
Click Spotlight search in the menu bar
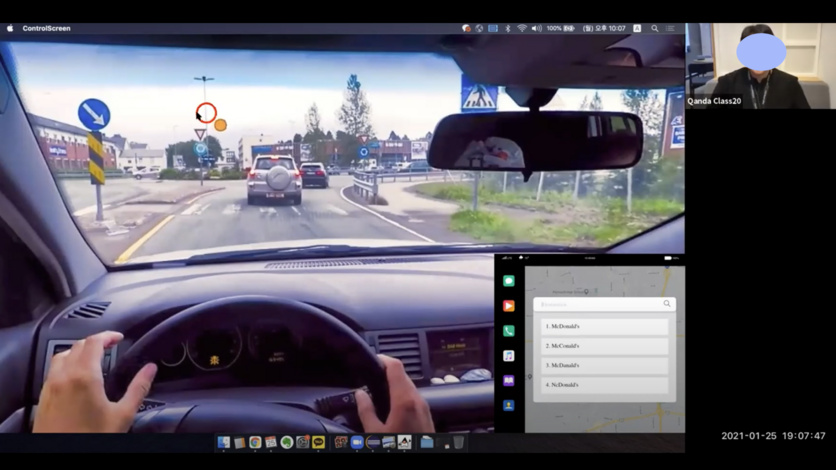(x=655, y=28)
